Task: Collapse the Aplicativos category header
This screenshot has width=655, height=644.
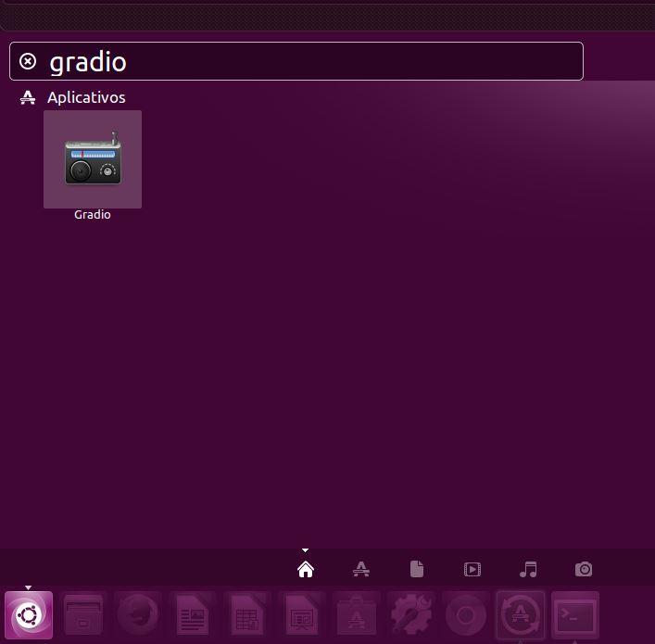Action: (x=85, y=97)
